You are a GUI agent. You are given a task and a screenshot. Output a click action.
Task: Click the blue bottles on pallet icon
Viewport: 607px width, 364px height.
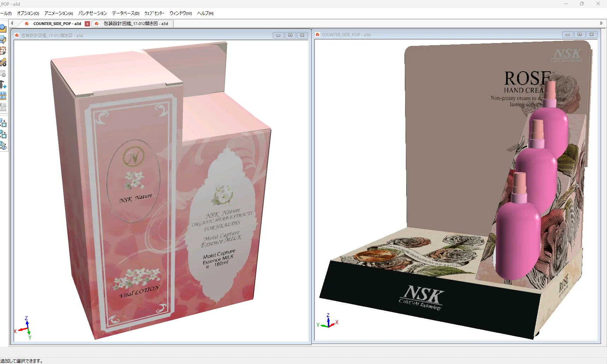pyautogui.click(x=3, y=96)
